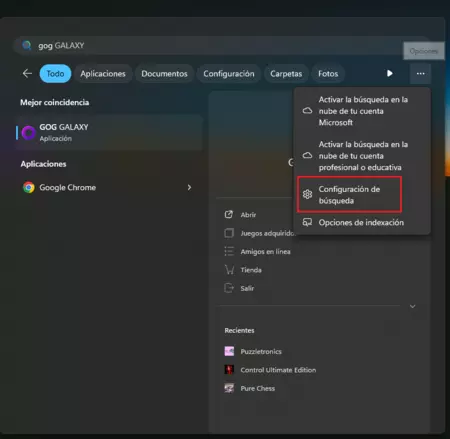Click the Salir action
Image resolution: width=450 pixels, height=439 pixels.
pyautogui.click(x=247, y=288)
